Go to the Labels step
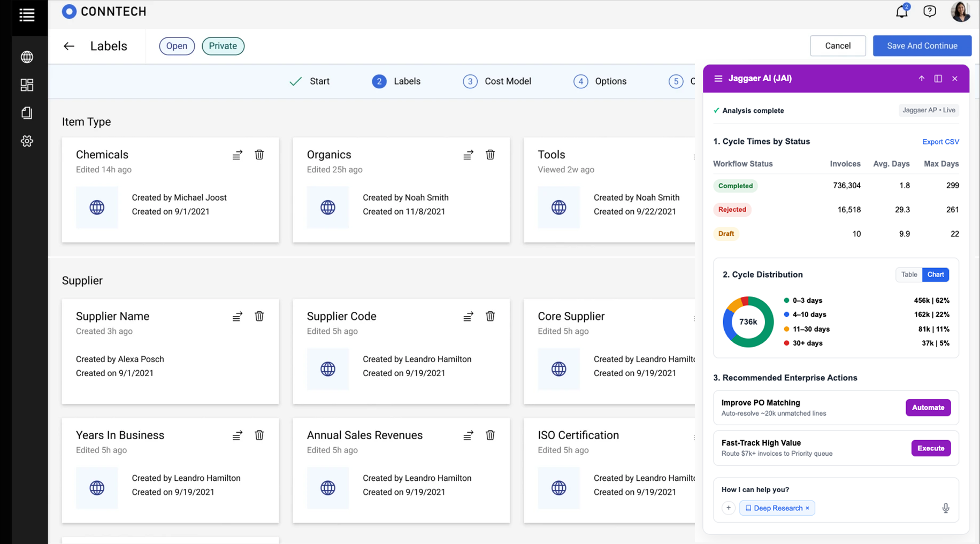Viewport: 980px width, 544px height. point(396,81)
